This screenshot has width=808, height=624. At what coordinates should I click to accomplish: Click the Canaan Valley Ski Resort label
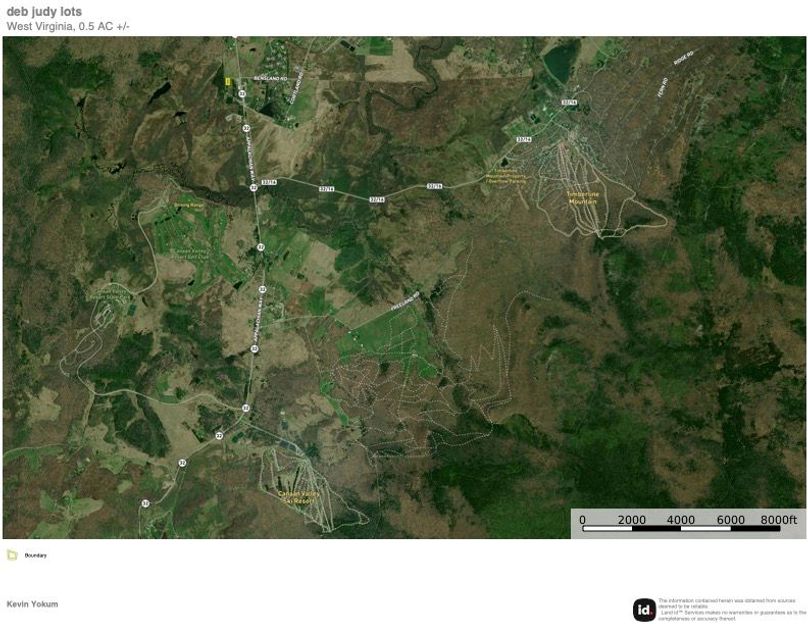point(303,495)
